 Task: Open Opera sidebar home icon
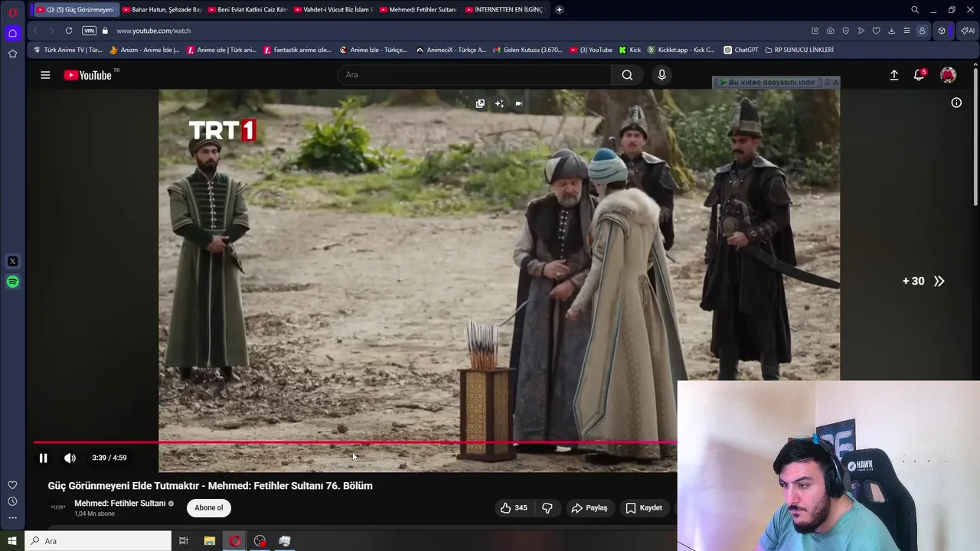(12, 33)
